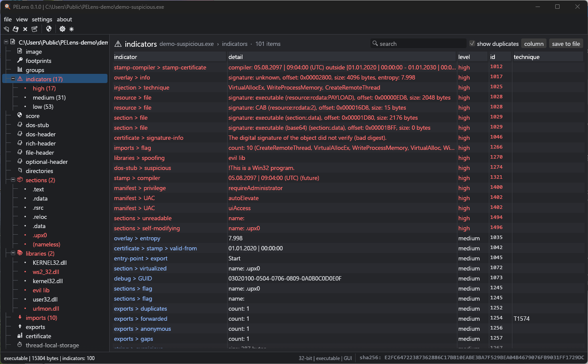This screenshot has height=364, width=588.
Task: Open the file menu
Action: click(x=8, y=19)
